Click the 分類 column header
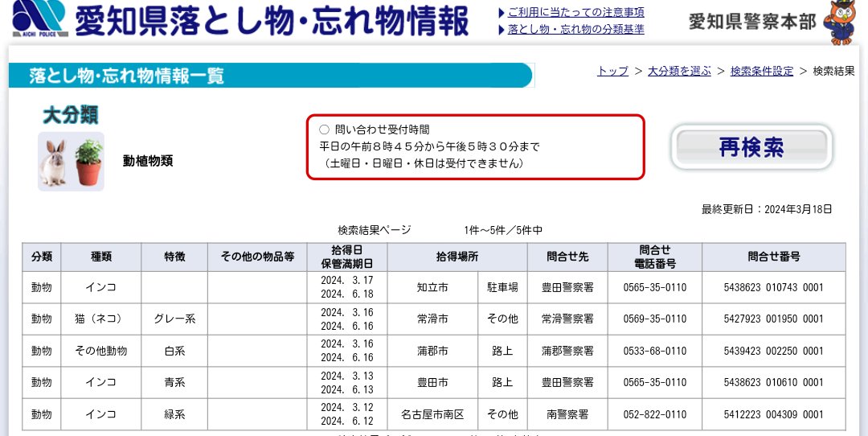The height and width of the screenshot is (436, 868). click(x=42, y=257)
